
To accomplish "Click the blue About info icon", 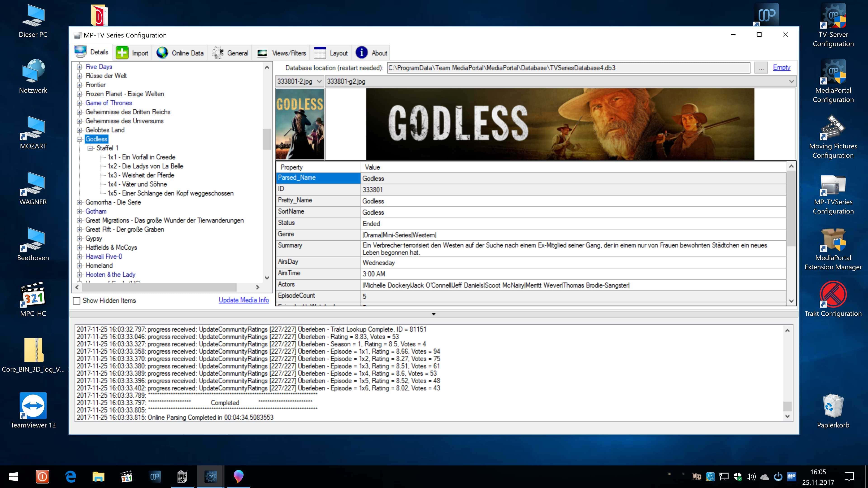I will pyautogui.click(x=362, y=53).
